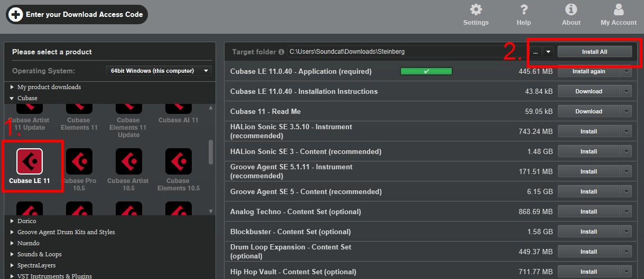Open the target folder history dropdown arrow
Screen dimensions: 644x279
(x=548, y=52)
